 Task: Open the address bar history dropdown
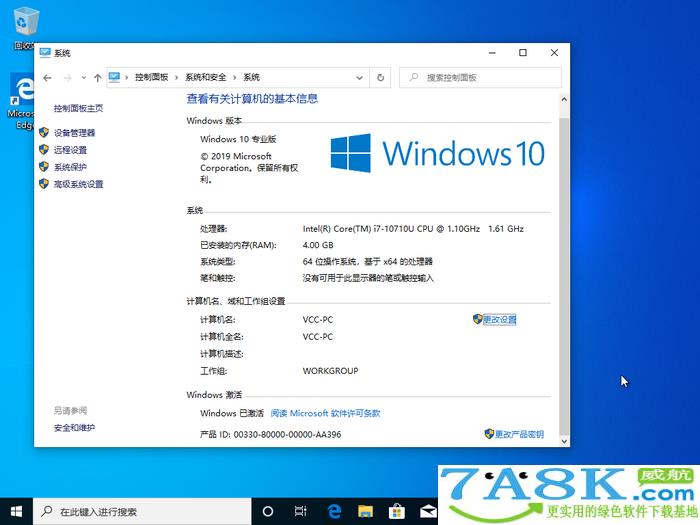click(359, 78)
